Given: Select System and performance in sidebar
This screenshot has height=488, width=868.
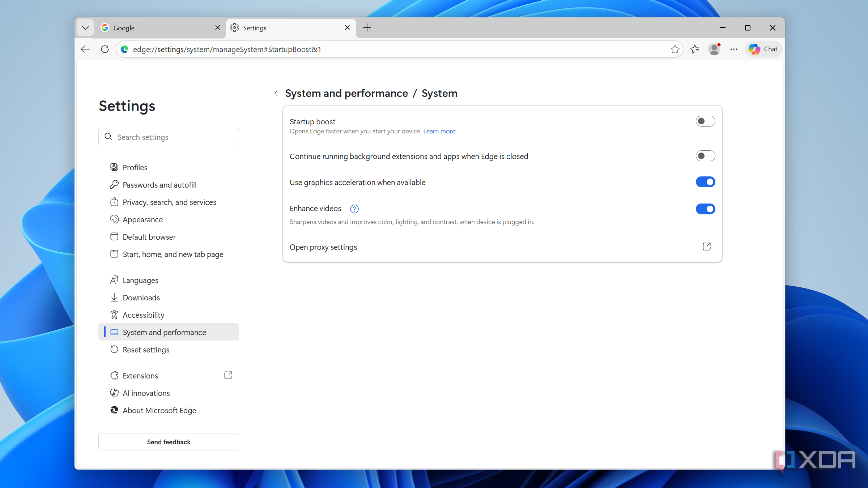Looking at the screenshot, I should pos(169,332).
